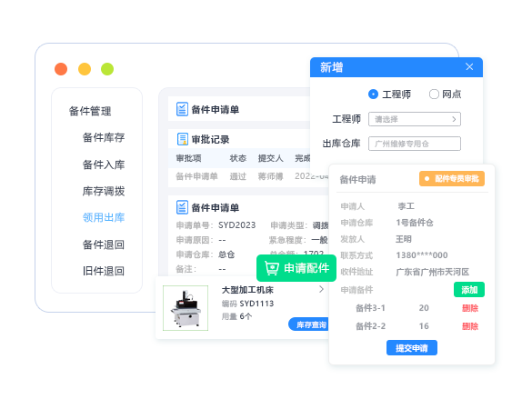Click the 1380****000 contact number
The height and width of the screenshot is (409, 532).
click(x=422, y=255)
